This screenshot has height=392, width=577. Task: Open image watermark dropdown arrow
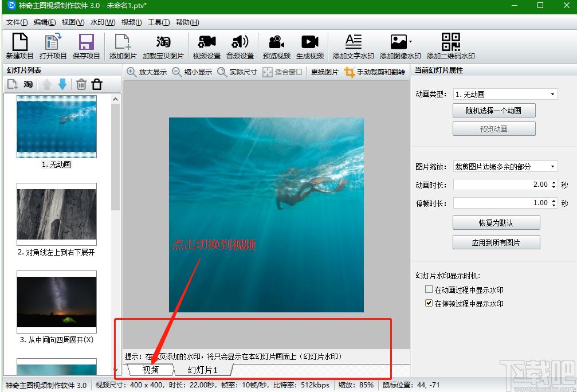411,41
